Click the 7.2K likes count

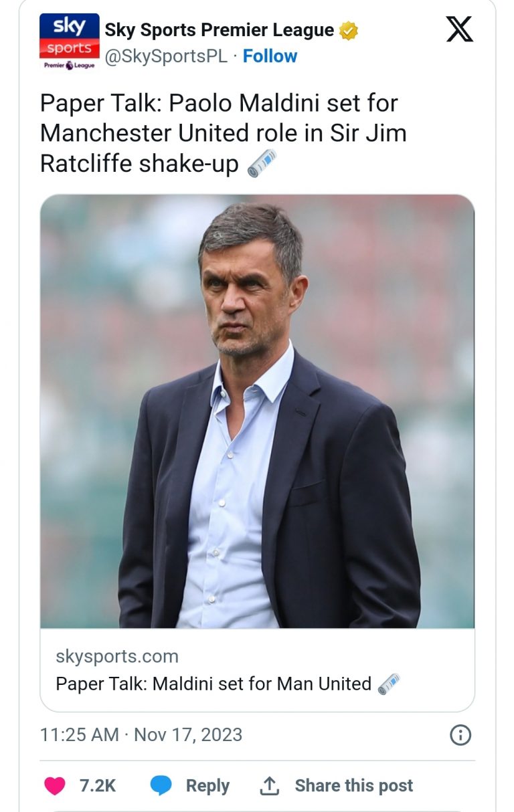click(x=98, y=785)
